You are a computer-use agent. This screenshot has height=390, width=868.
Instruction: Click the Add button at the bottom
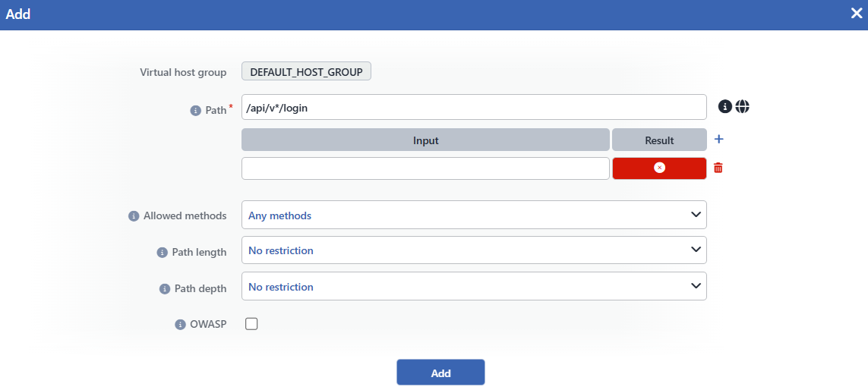click(x=440, y=373)
